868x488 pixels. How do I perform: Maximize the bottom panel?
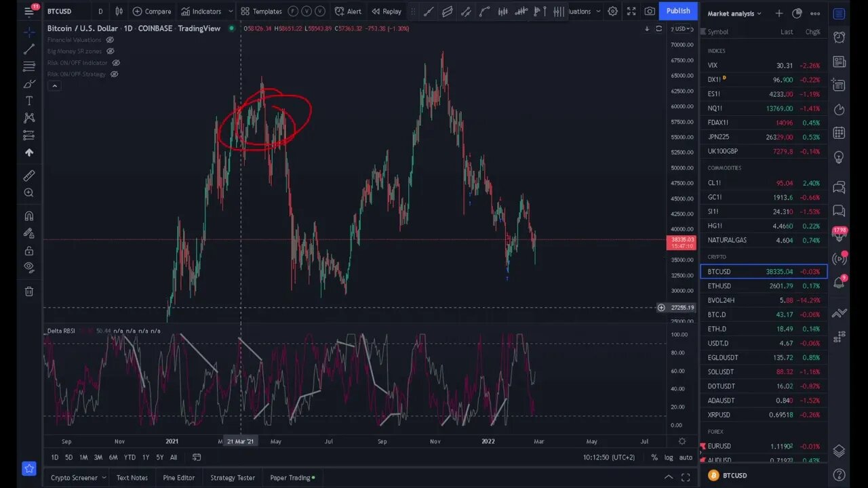tap(686, 478)
